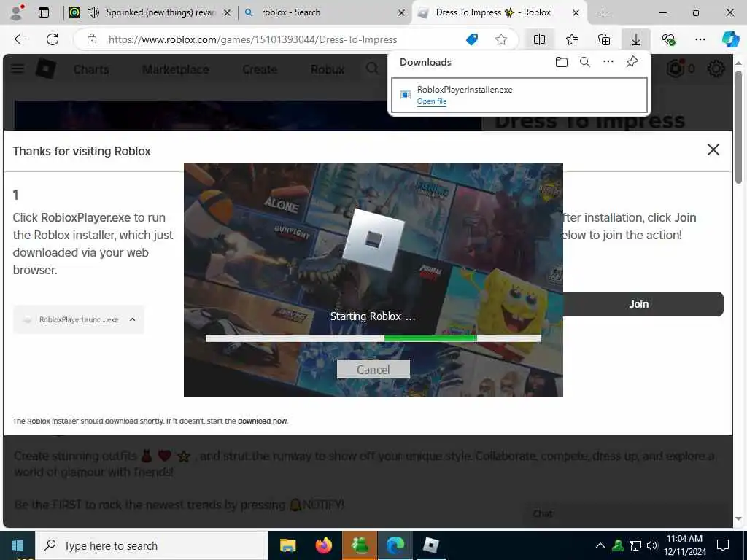The image size is (747, 560).
Task: Open a new browser tab
Action: click(603, 12)
